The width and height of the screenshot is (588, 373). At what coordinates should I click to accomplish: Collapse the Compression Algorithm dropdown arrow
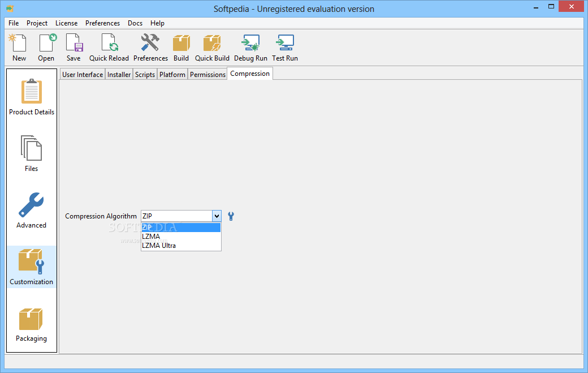pyautogui.click(x=217, y=216)
